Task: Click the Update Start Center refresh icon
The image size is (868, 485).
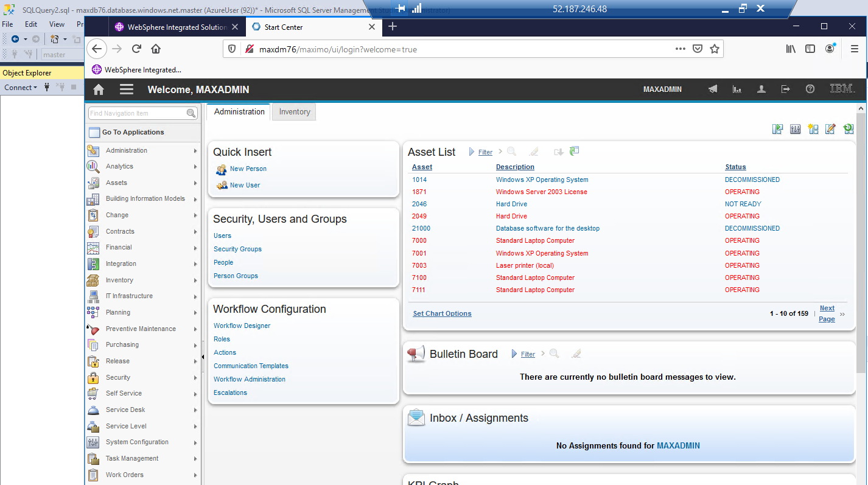Action: point(848,129)
